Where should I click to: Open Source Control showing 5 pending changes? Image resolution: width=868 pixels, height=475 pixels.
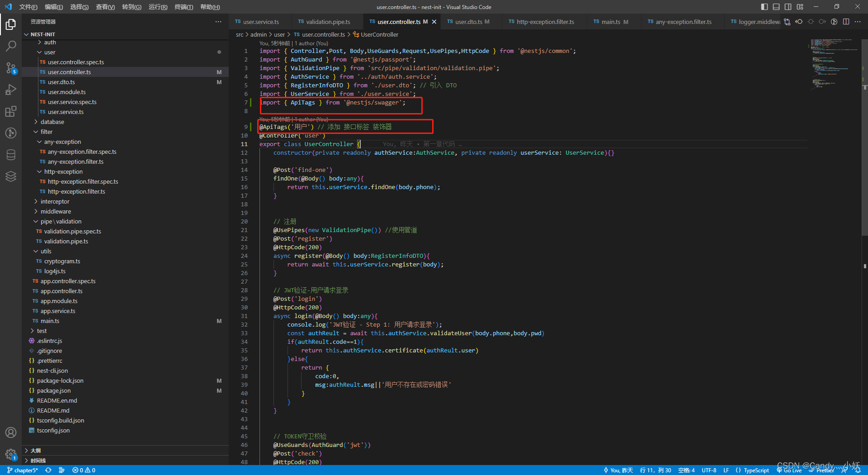(x=11, y=68)
